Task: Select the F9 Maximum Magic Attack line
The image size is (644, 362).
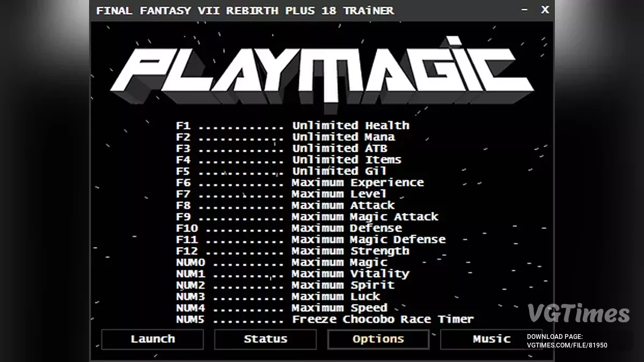Action: (x=307, y=217)
